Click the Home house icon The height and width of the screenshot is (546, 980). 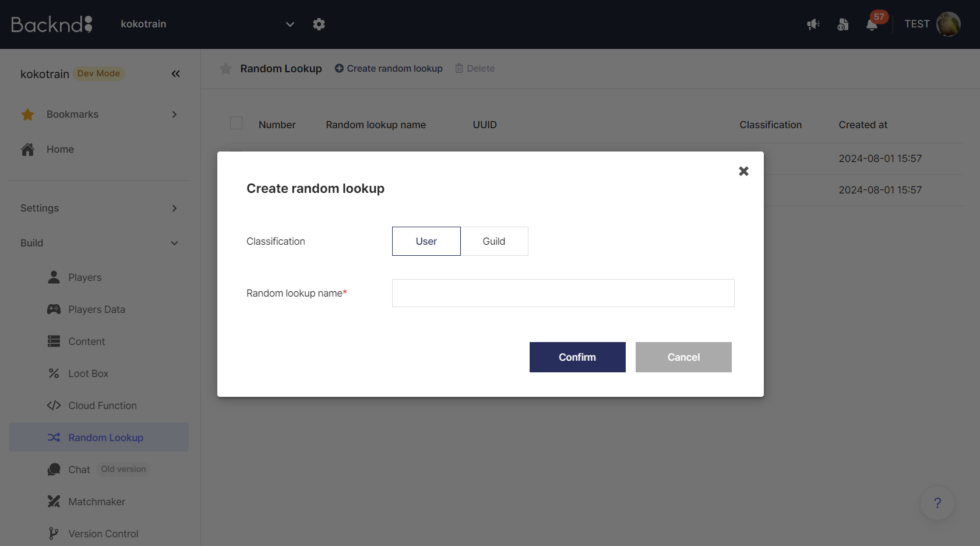coord(27,149)
